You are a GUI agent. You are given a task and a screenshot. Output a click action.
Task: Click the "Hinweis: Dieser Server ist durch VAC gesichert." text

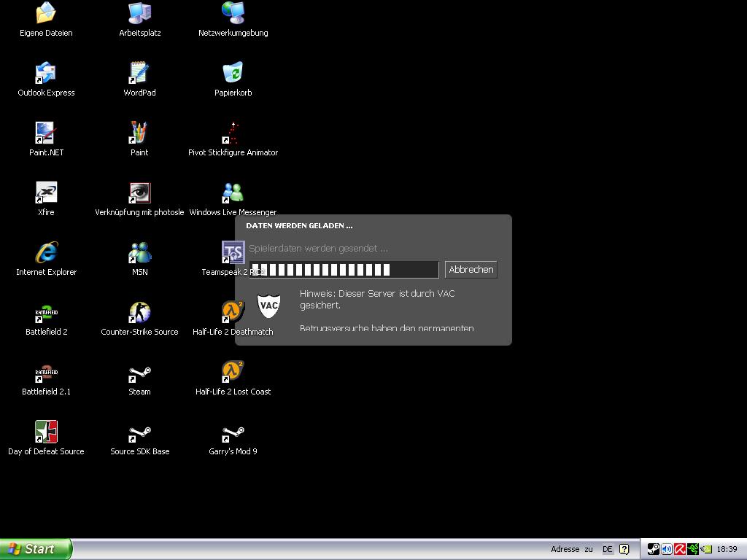(x=377, y=299)
